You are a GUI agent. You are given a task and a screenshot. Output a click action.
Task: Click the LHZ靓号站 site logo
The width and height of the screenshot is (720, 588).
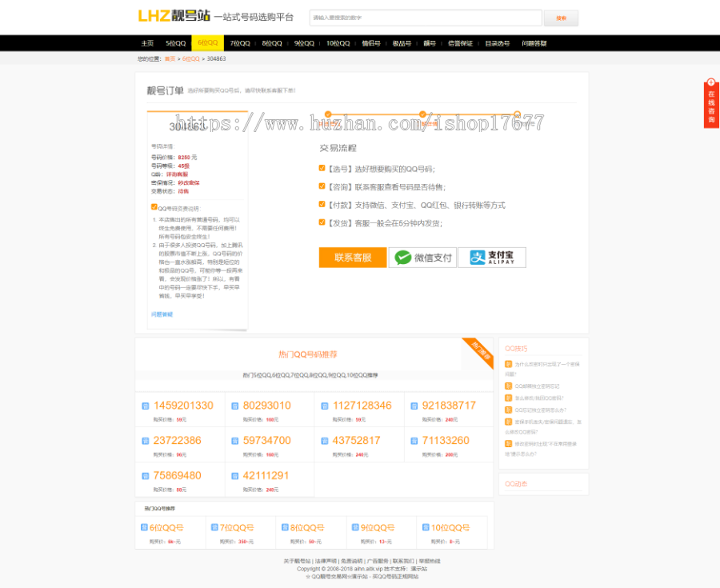pyautogui.click(x=174, y=16)
